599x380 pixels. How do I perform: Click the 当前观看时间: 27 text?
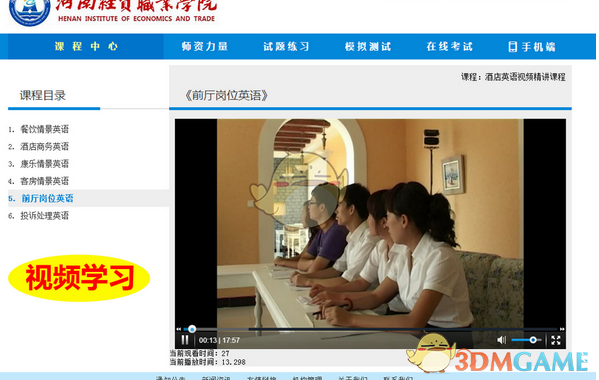199,353
